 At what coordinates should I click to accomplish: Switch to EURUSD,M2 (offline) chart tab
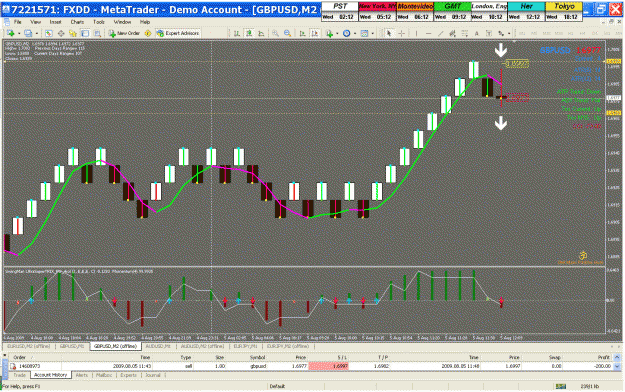click(x=29, y=346)
